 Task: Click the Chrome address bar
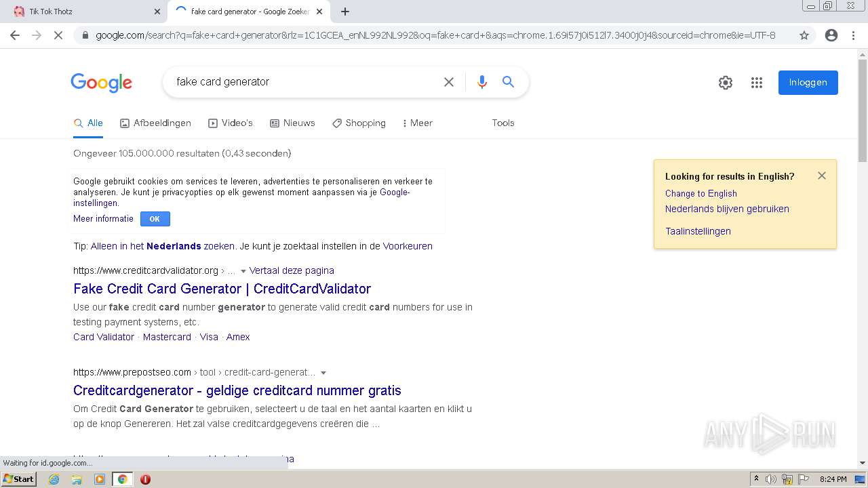435,35
